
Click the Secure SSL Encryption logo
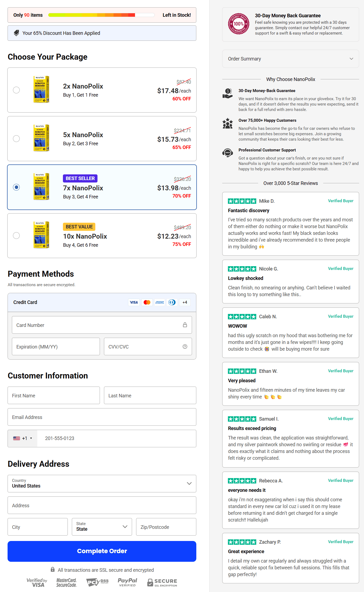[162, 583]
